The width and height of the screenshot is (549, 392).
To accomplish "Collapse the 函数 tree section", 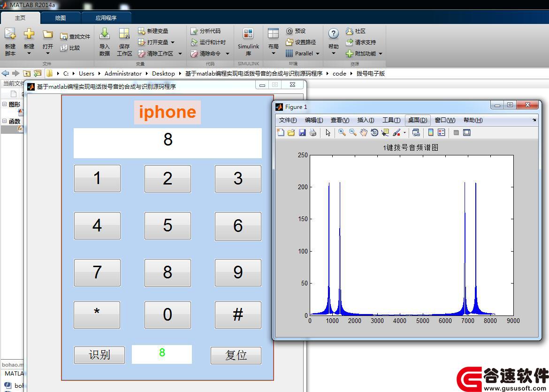I will tap(5, 121).
